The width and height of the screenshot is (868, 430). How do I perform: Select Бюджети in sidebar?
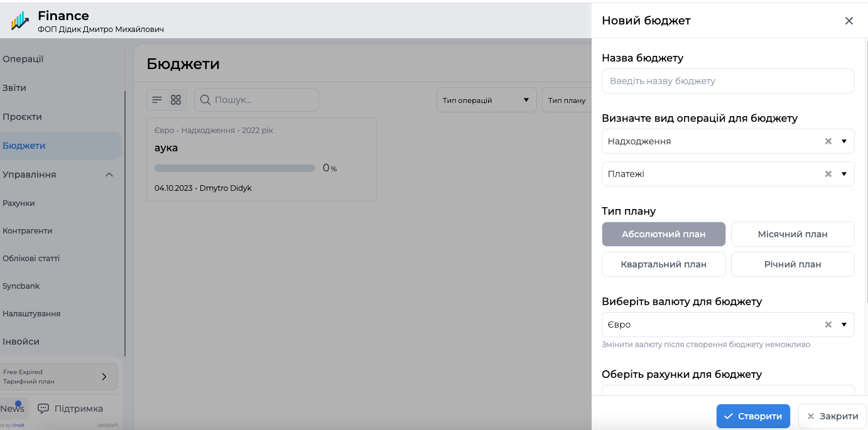click(61, 146)
